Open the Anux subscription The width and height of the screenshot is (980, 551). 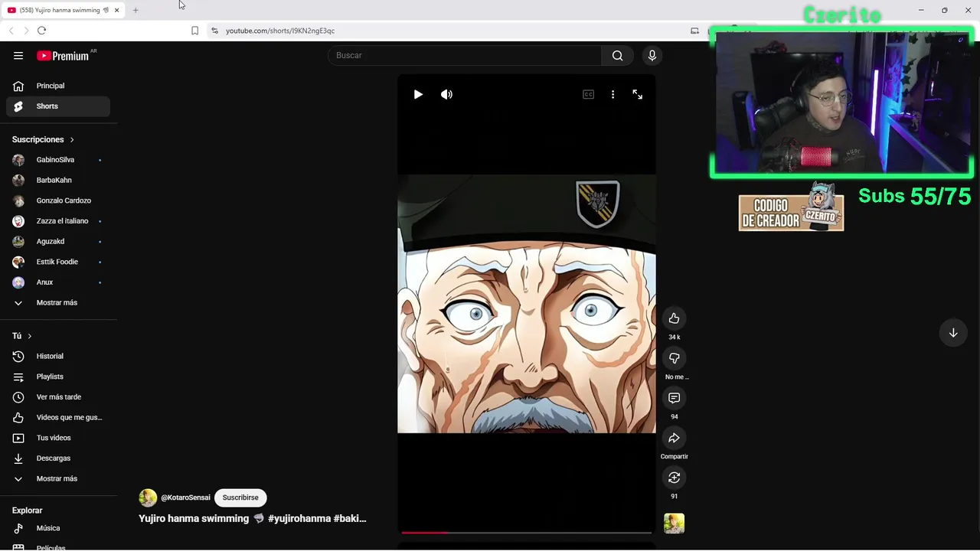pyautogui.click(x=58, y=282)
